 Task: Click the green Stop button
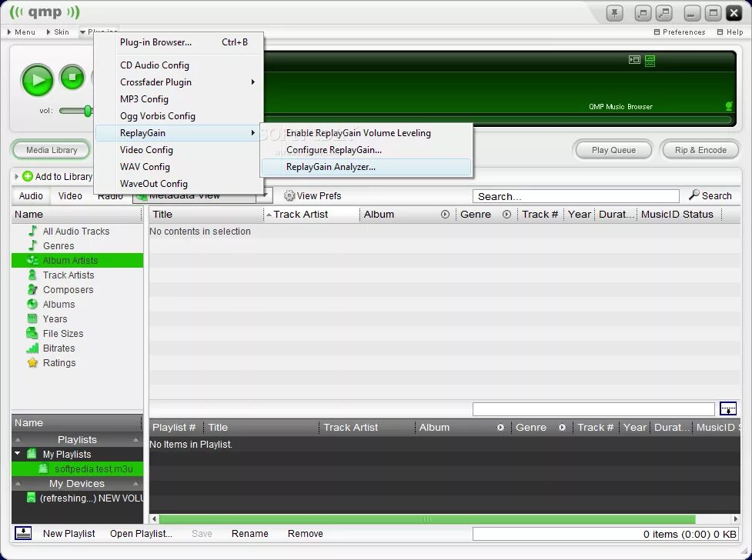click(x=72, y=77)
